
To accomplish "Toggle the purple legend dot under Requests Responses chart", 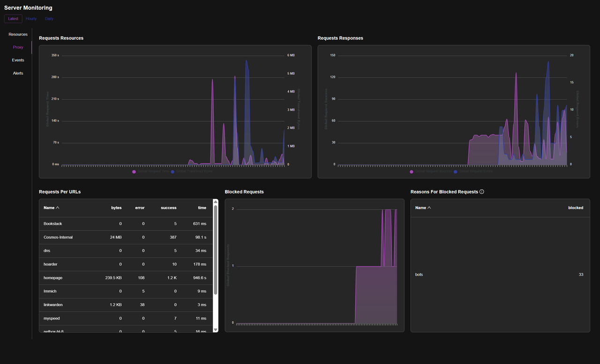I will point(412,172).
